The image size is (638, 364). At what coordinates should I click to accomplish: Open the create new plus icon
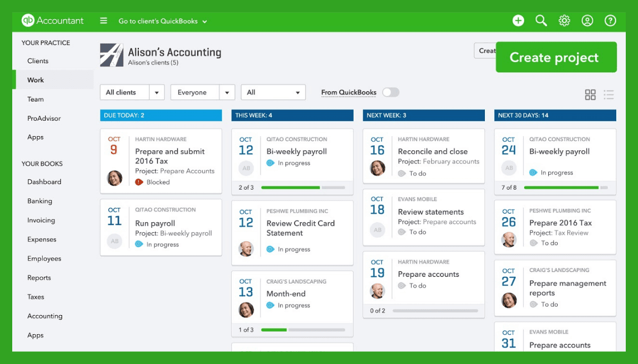point(518,20)
